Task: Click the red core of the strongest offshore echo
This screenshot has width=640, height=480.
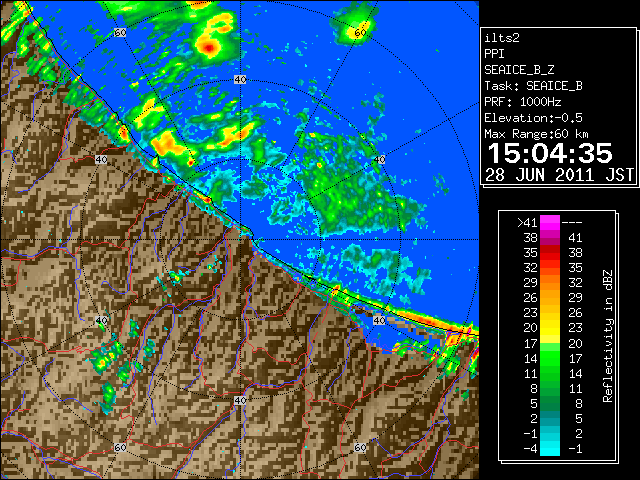Action: [x=209, y=48]
